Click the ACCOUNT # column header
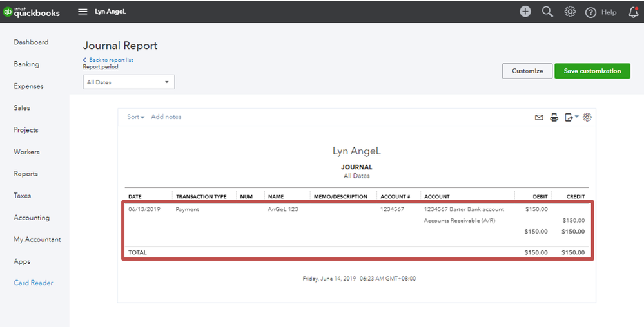The image size is (644, 327). (395, 196)
